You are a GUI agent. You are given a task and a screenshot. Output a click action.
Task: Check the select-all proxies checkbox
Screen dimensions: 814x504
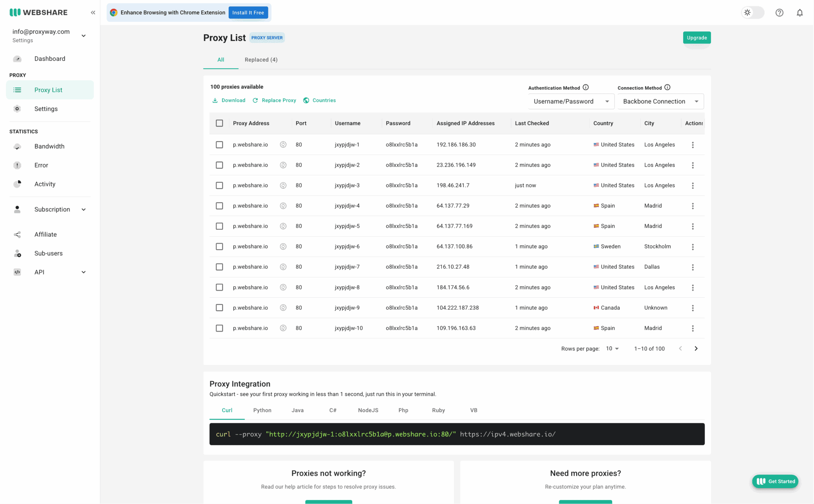pyautogui.click(x=219, y=123)
